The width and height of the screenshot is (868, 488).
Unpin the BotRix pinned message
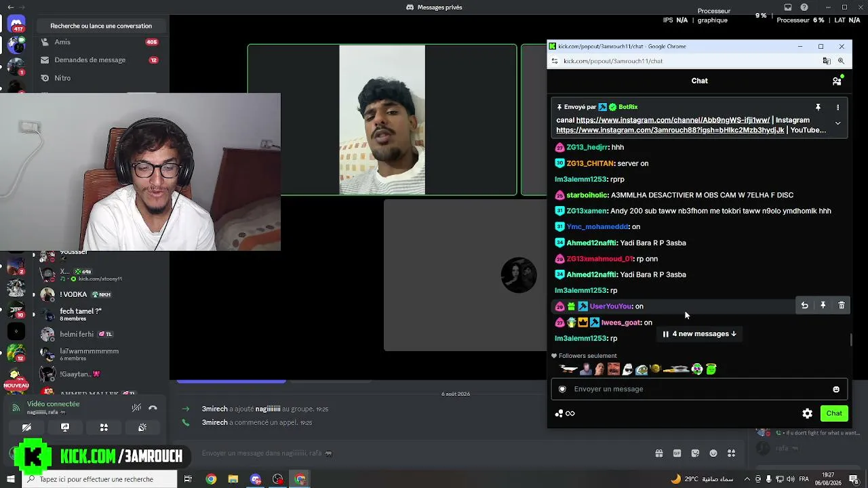[818, 107]
